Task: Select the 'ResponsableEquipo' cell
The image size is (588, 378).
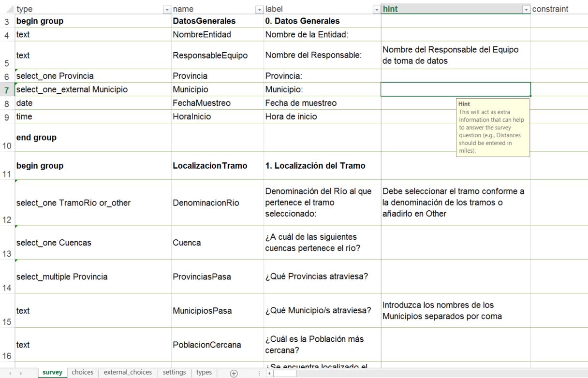Action: click(x=218, y=55)
